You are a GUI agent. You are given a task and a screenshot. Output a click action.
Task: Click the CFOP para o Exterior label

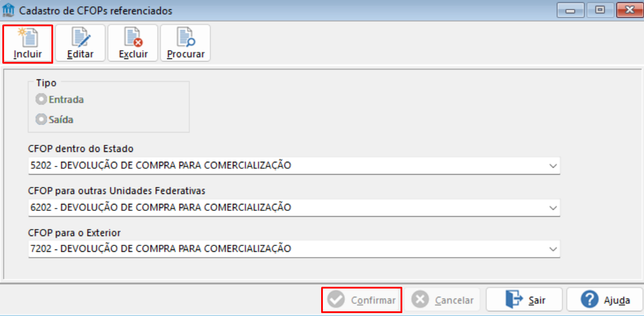[x=74, y=233]
